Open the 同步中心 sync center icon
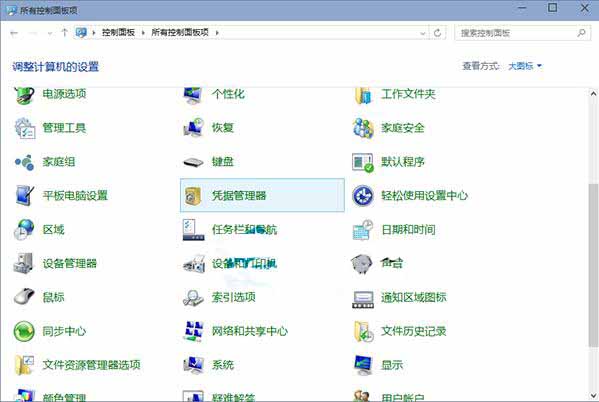This screenshot has height=402, width=599. [24, 331]
